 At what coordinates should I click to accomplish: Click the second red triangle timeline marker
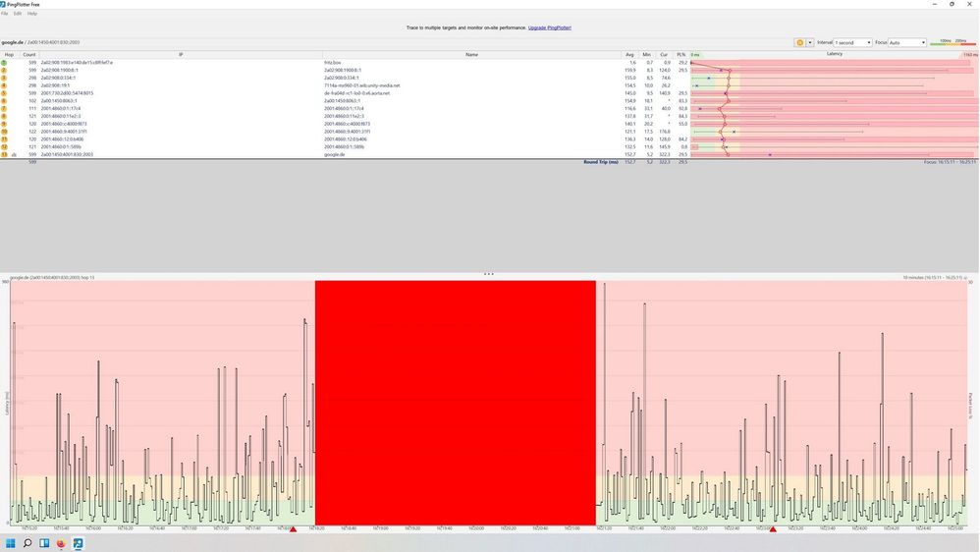(773, 529)
